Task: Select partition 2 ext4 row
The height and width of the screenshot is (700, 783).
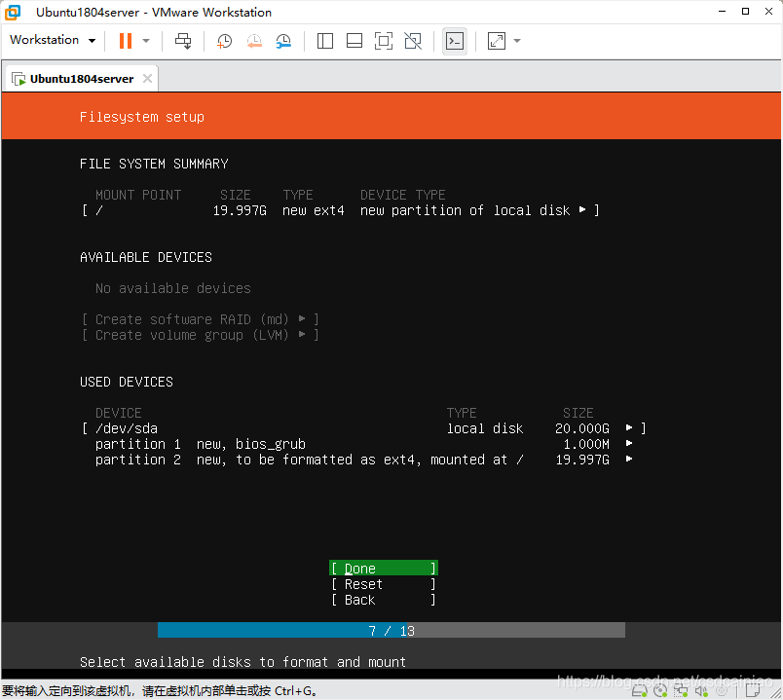Action: click(x=364, y=460)
